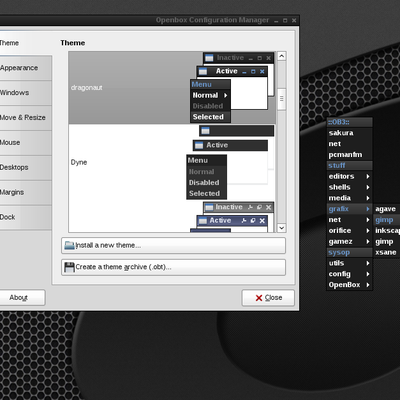Open the Margins tab
The height and width of the screenshot is (400, 400).
pos(25,192)
